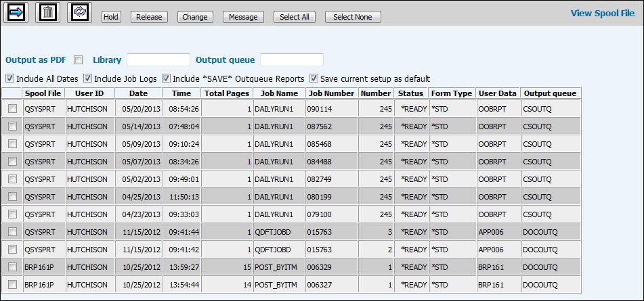Uncheck Include All Dates
This screenshot has height=301, width=644.
tap(10, 78)
